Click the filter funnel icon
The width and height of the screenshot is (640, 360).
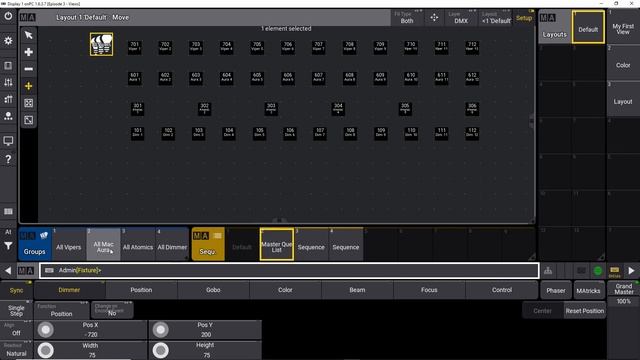[8, 246]
